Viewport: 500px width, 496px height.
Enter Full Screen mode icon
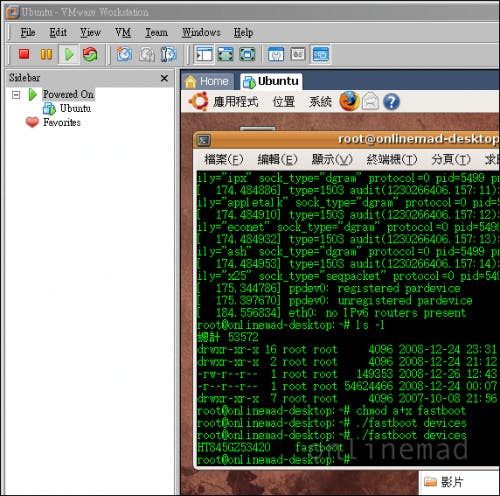247,54
